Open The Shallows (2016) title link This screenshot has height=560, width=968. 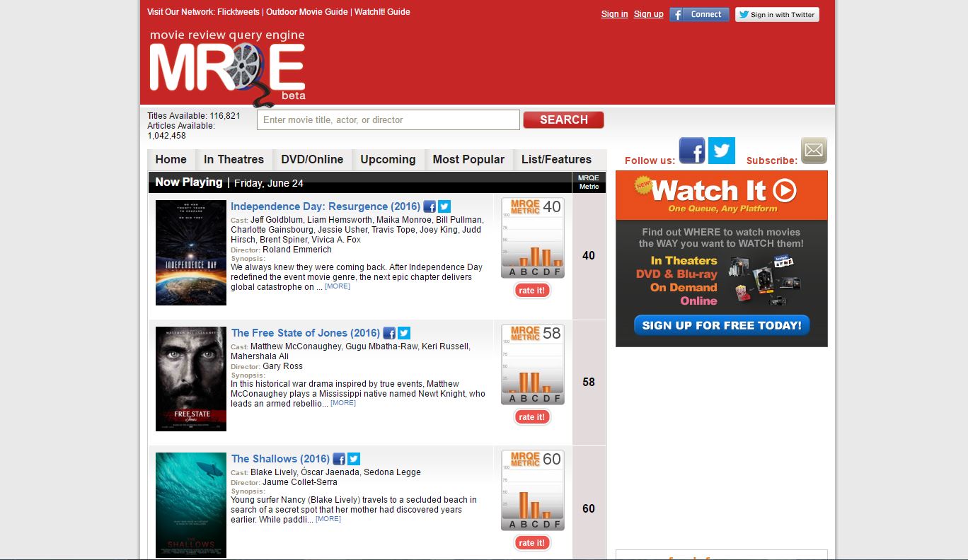point(280,459)
